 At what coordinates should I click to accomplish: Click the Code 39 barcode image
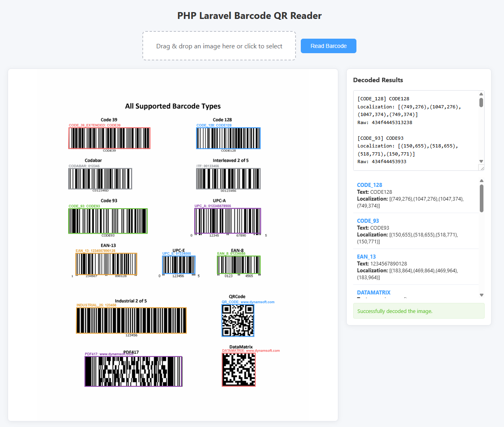click(109, 138)
